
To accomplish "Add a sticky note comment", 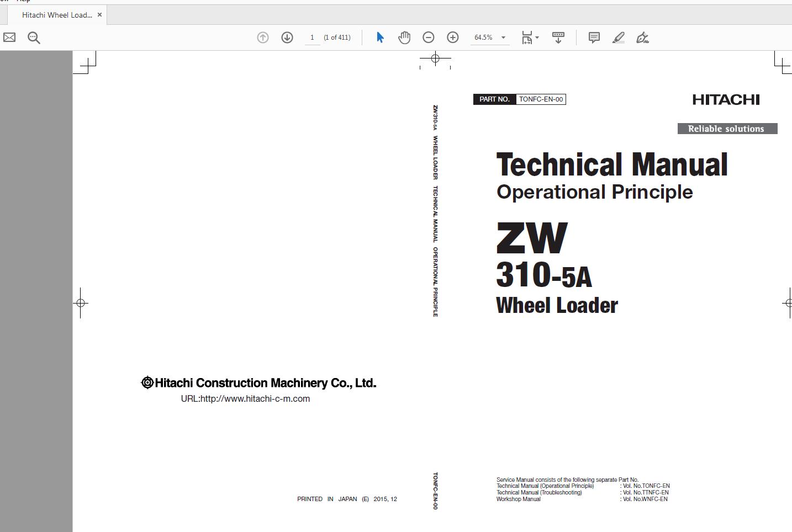I will (594, 38).
